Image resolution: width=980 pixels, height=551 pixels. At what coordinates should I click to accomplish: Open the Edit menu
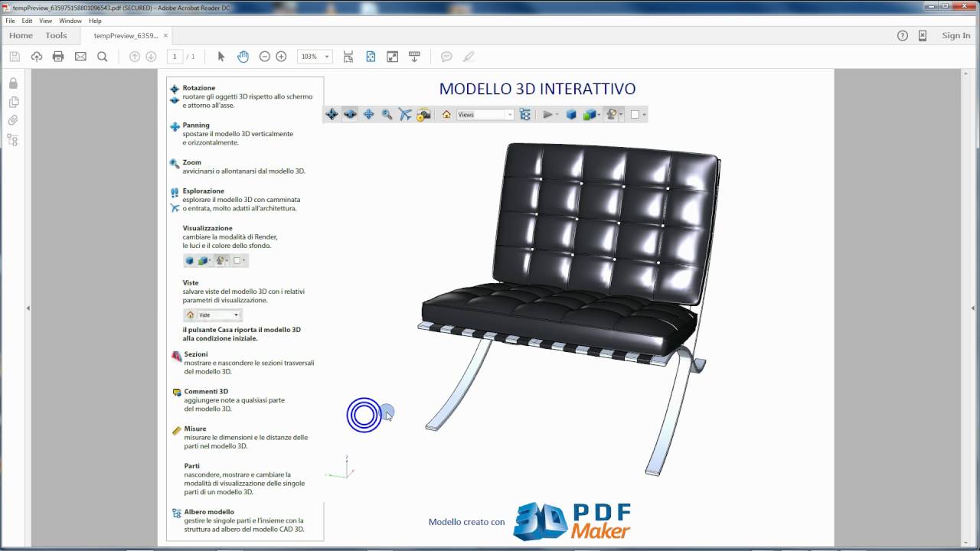[27, 21]
